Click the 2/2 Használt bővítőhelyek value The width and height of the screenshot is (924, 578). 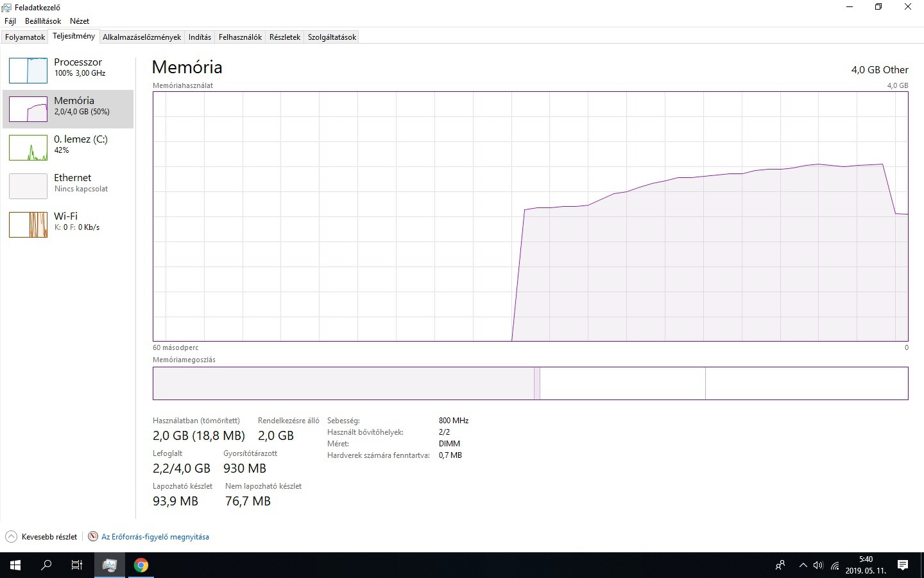pyautogui.click(x=444, y=432)
